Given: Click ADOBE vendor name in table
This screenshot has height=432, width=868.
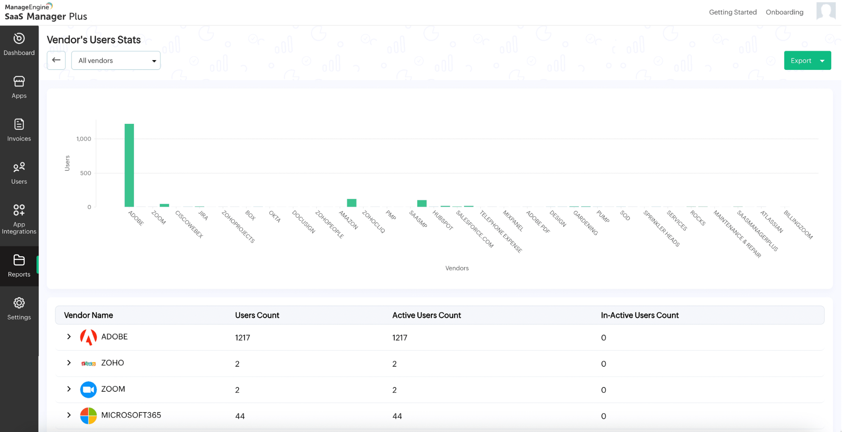Looking at the screenshot, I should [114, 337].
